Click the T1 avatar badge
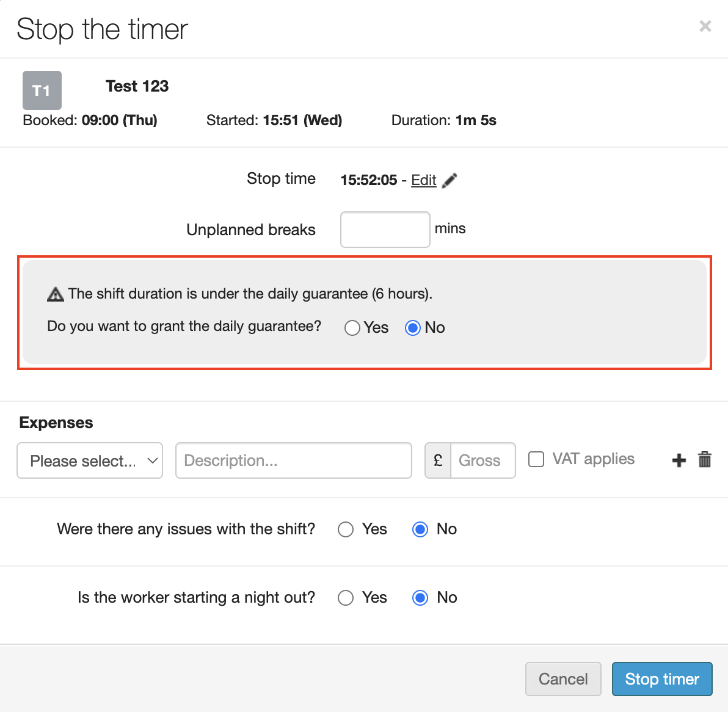 [x=42, y=90]
